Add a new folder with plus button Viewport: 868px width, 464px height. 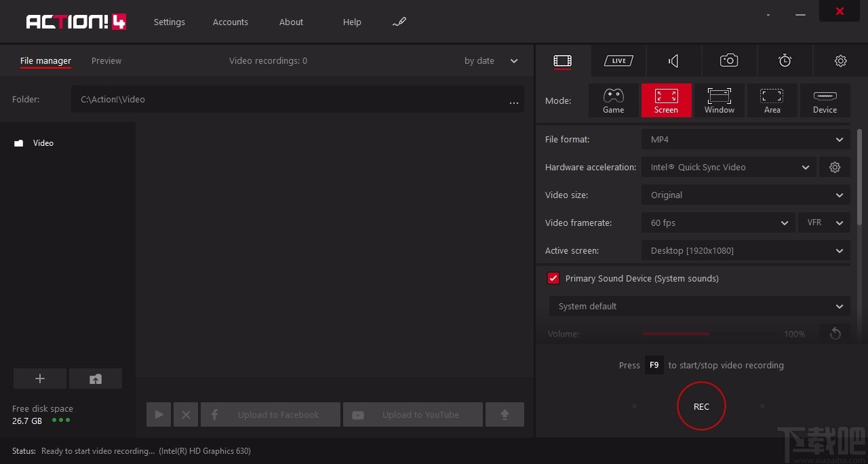40,379
